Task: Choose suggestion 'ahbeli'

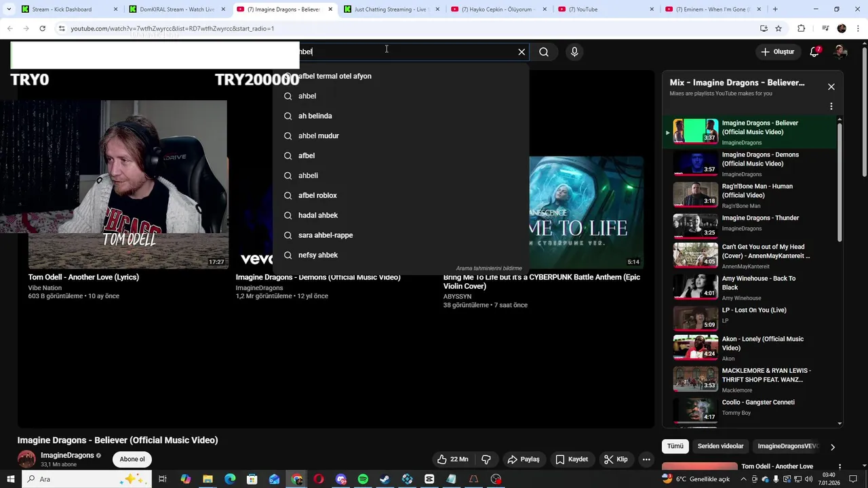Action: (401, 176)
